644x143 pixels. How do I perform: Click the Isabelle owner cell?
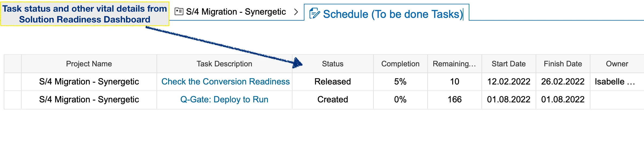[615, 82]
